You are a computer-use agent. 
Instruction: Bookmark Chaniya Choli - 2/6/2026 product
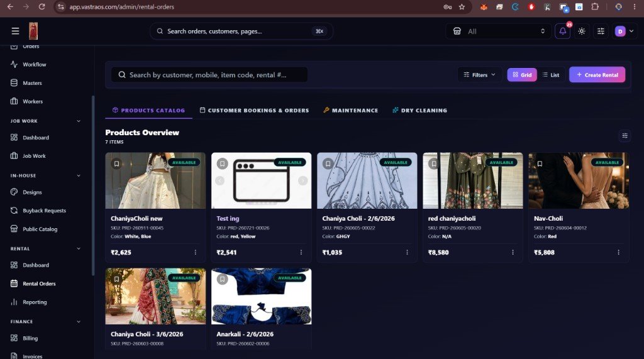click(328, 164)
